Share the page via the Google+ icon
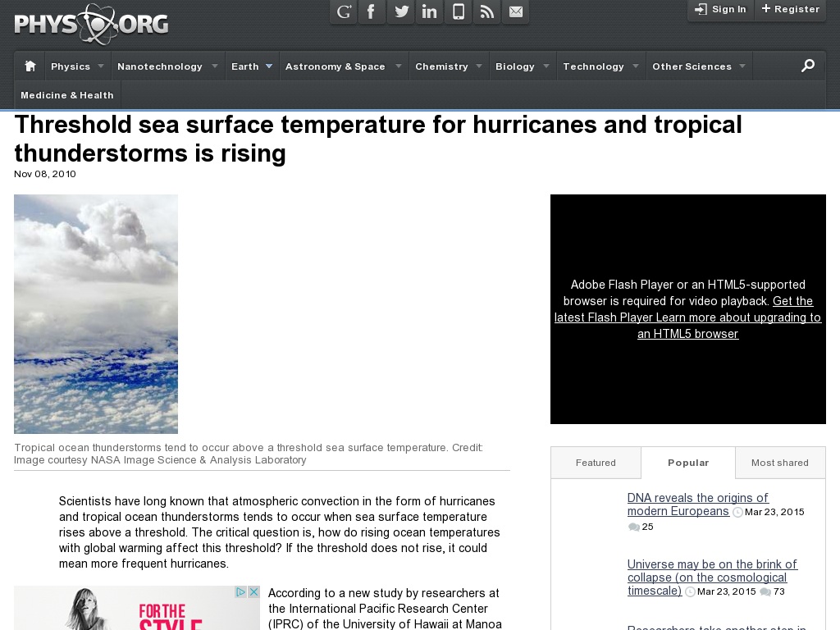This screenshot has width=840, height=630. pyautogui.click(x=343, y=11)
